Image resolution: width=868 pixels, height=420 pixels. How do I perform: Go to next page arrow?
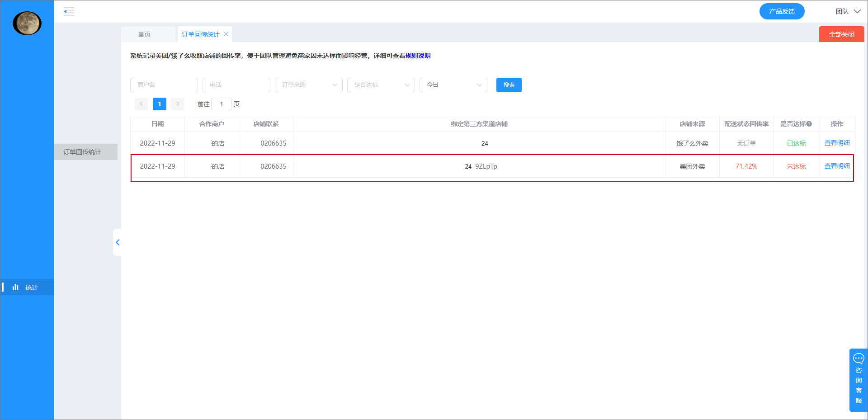pyautogui.click(x=178, y=104)
